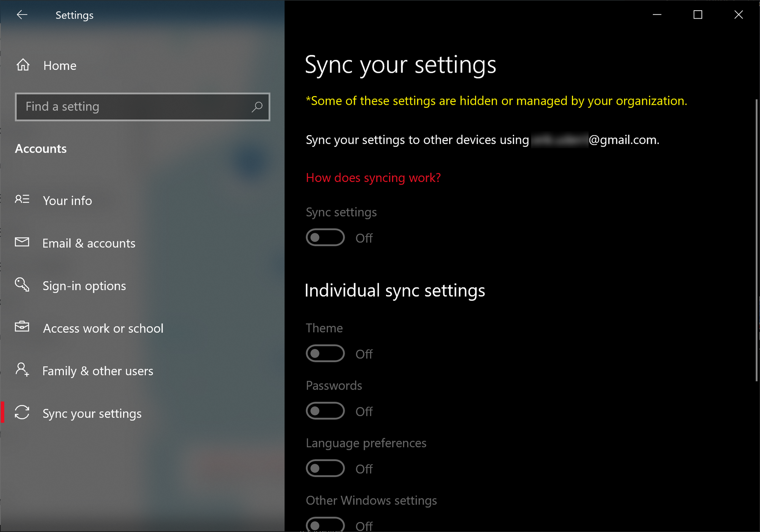Image resolution: width=760 pixels, height=532 pixels.
Task: Click the Language preferences label text
Action: (366, 443)
